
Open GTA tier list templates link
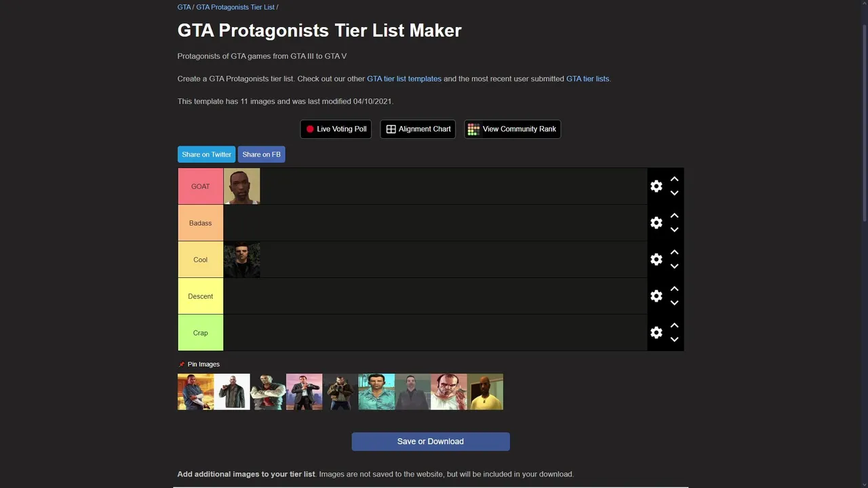coord(404,79)
